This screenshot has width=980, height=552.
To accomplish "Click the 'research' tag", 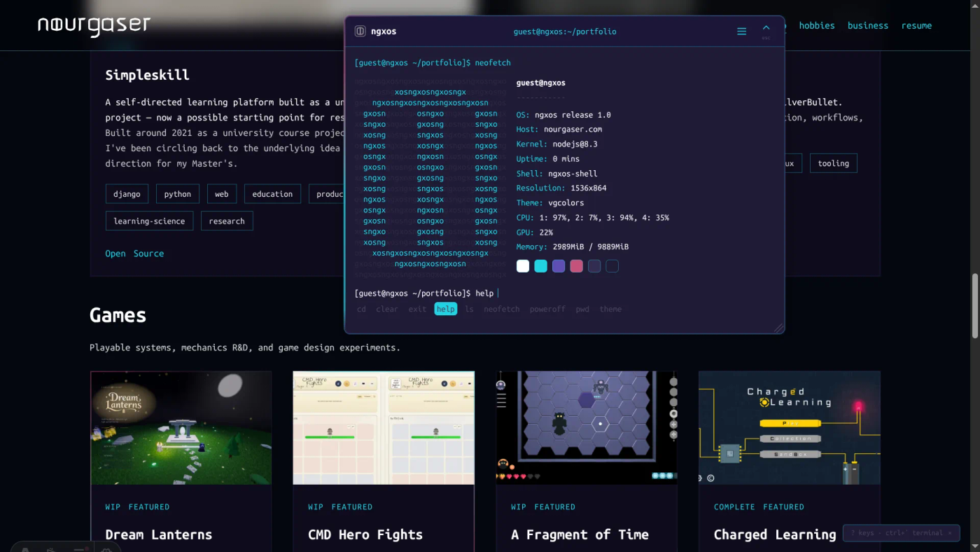I will pos(227,221).
